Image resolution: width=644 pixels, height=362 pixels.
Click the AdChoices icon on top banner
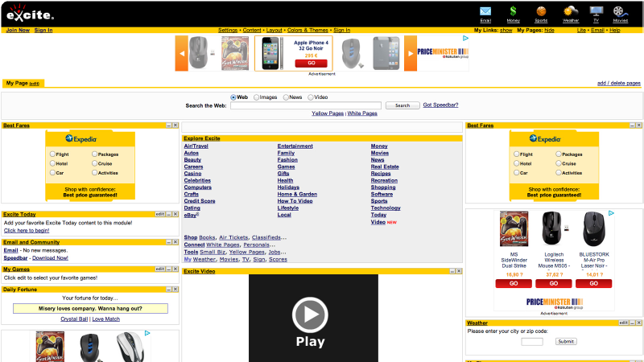click(465, 38)
